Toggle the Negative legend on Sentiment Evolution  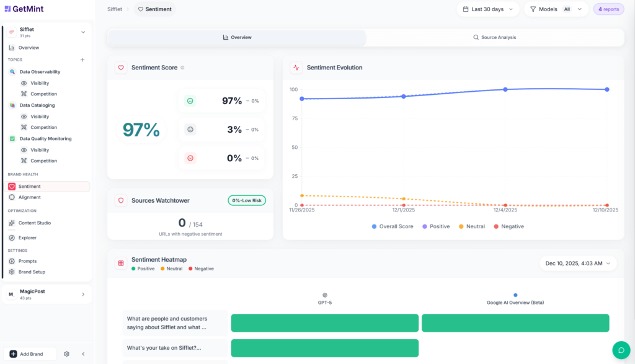tap(508, 226)
